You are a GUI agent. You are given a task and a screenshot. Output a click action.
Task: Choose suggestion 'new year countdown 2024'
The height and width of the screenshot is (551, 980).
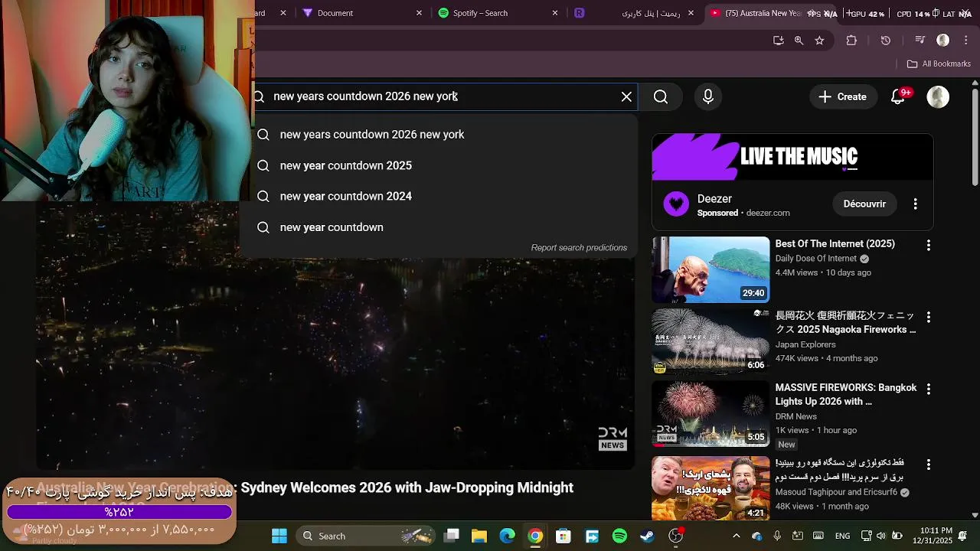439,196
